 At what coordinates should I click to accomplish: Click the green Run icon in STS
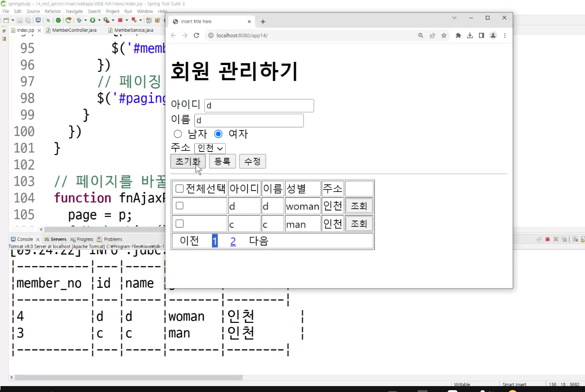(x=92, y=20)
